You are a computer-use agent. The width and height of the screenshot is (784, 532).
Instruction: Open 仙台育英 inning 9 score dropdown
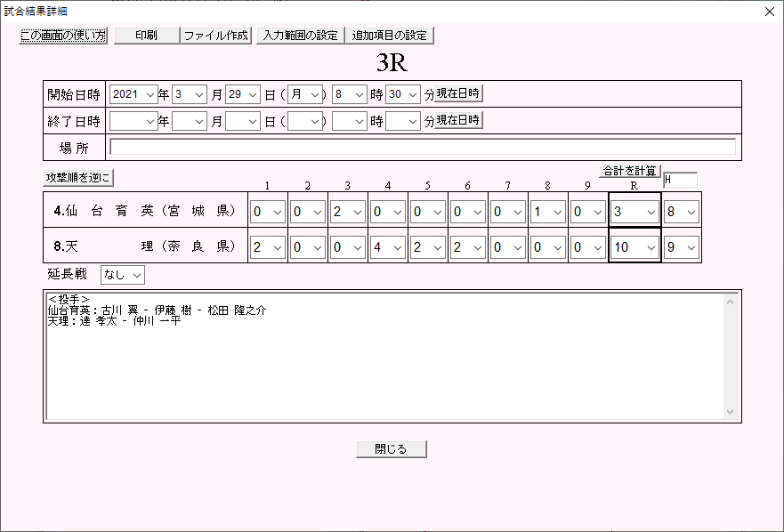587,212
